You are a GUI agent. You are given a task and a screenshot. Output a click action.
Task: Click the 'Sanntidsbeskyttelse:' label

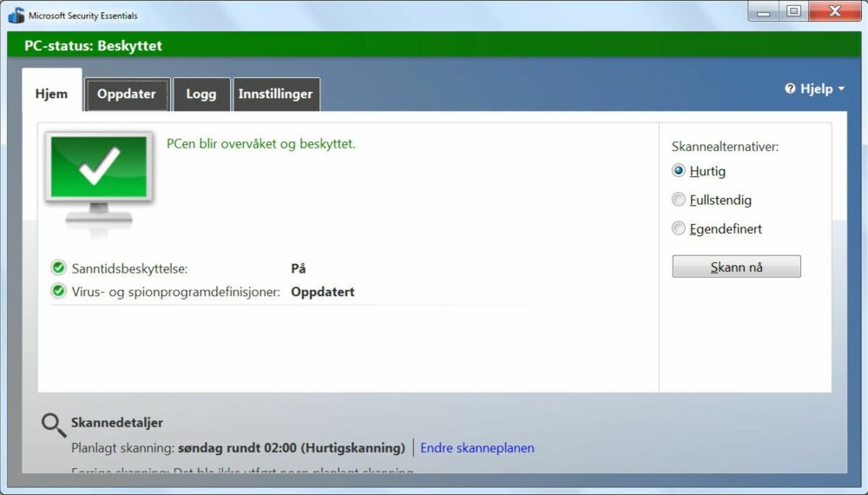click(x=129, y=268)
